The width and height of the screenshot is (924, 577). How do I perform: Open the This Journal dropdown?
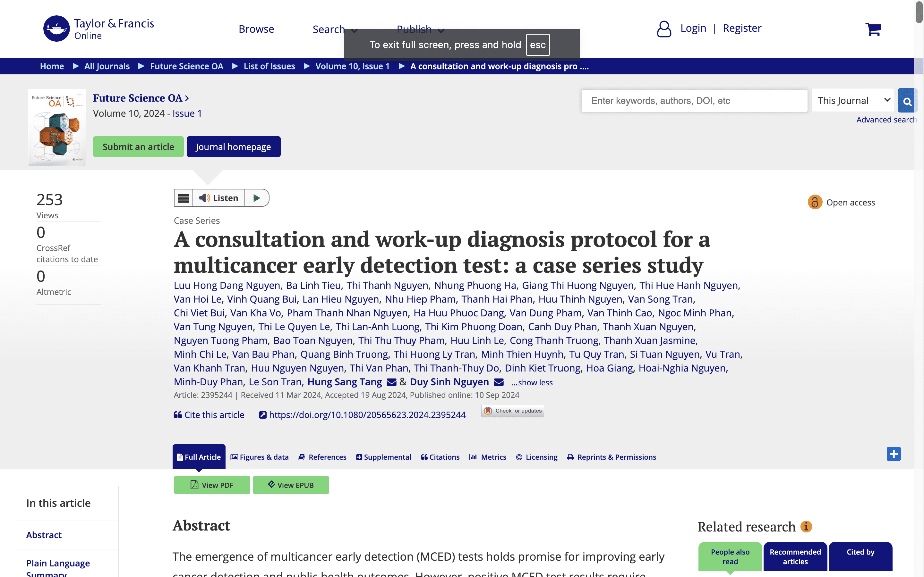click(852, 100)
